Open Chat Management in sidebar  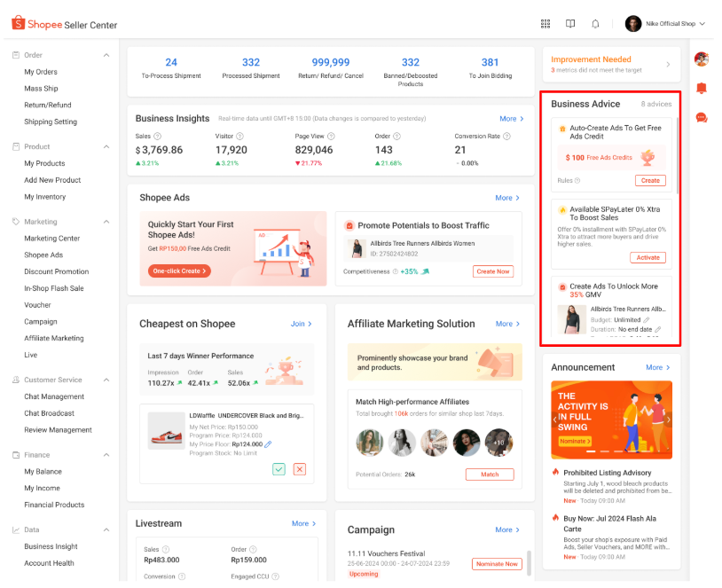coord(54,396)
